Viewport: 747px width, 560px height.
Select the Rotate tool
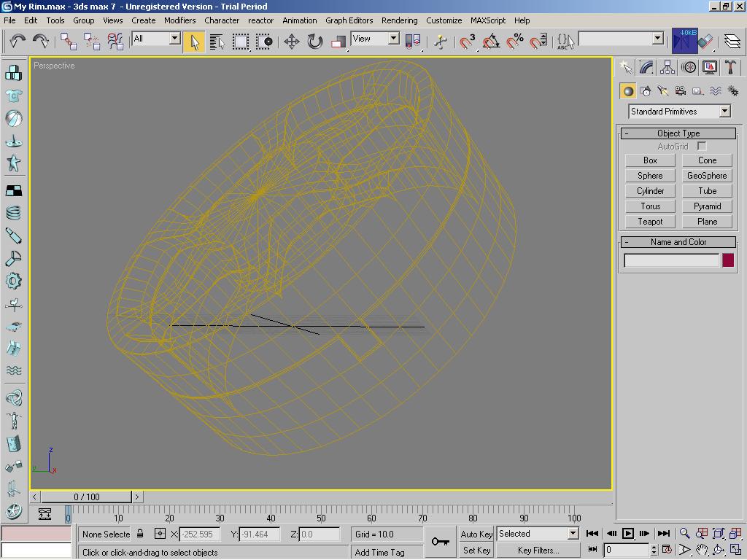[315, 42]
